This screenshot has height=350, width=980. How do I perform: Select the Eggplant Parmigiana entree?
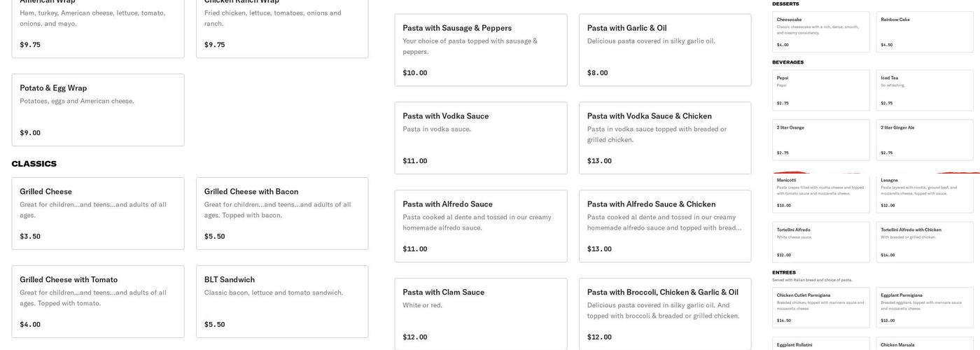pyautogui.click(x=925, y=307)
